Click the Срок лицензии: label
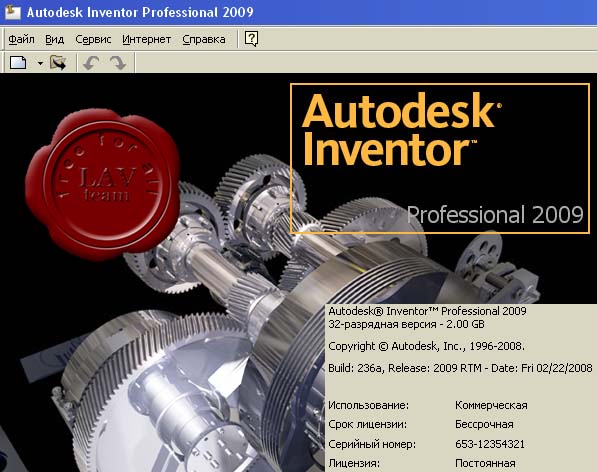Viewport: 597px width, 472px height. pyautogui.click(x=367, y=424)
